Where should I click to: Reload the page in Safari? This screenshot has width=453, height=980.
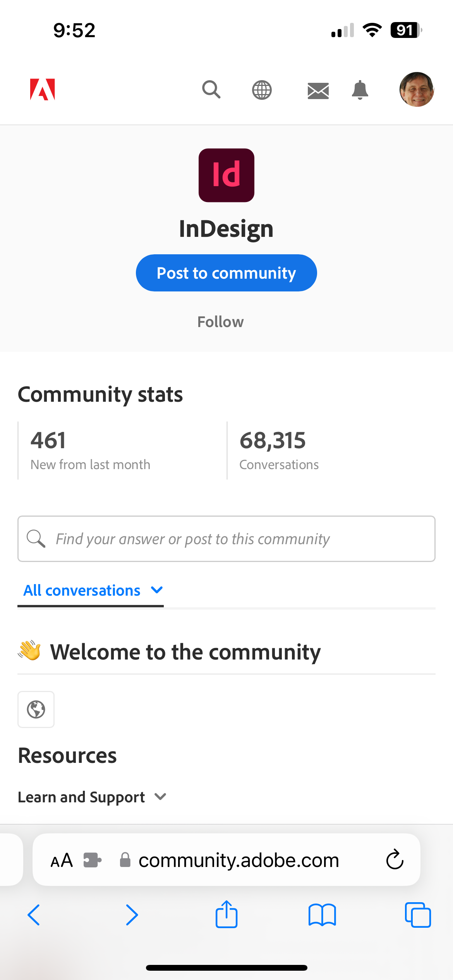(x=395, y=860)
